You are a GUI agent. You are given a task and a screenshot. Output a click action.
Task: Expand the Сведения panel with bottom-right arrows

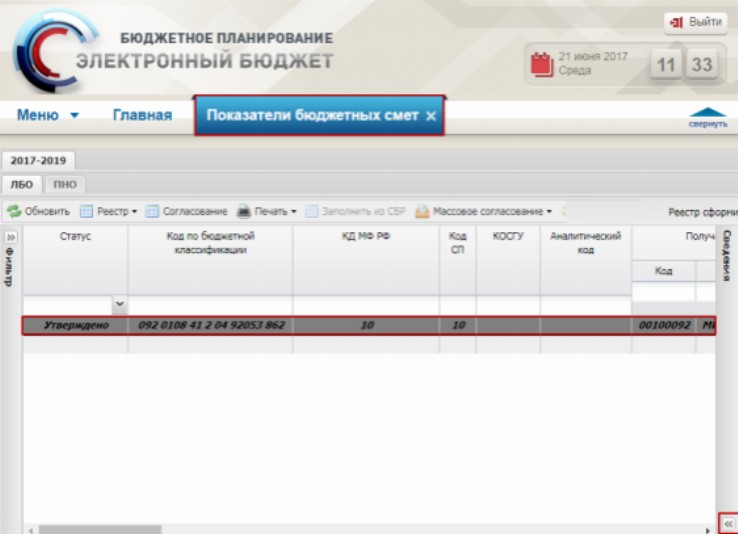click(x=727, y=523)
